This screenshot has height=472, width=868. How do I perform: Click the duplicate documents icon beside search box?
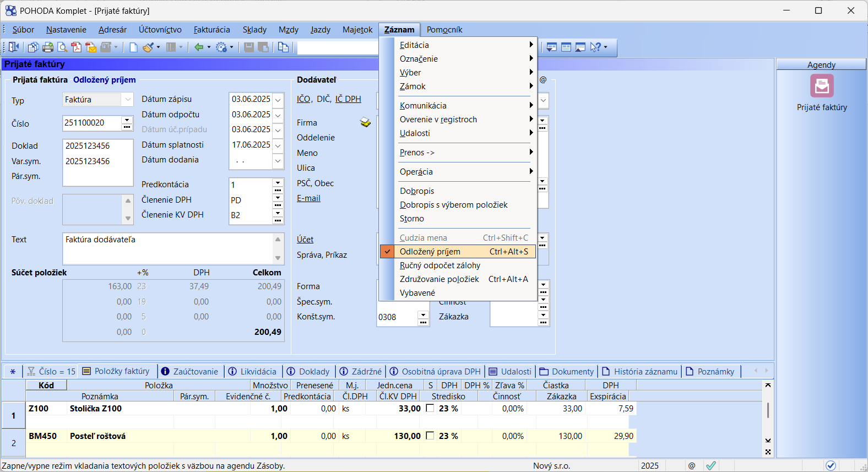283,47
